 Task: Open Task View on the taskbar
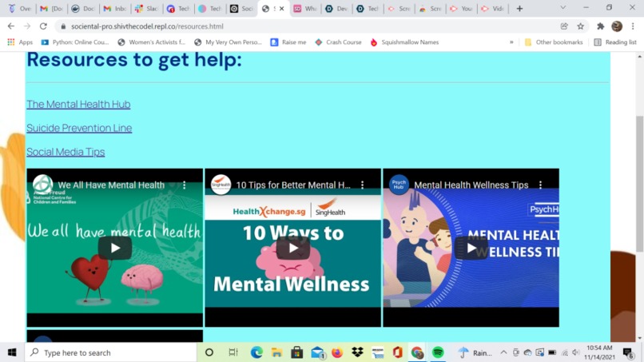tap(233, 352)
